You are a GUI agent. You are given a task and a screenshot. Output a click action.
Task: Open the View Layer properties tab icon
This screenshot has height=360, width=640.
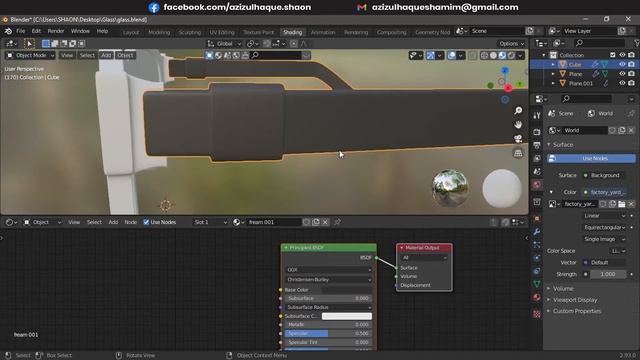[x=537, y=158]
